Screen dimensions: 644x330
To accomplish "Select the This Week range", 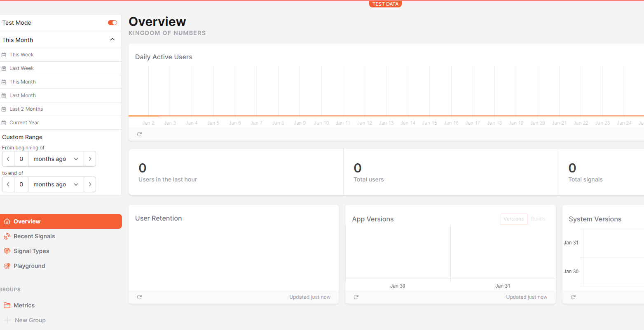I will coord(61,55).
